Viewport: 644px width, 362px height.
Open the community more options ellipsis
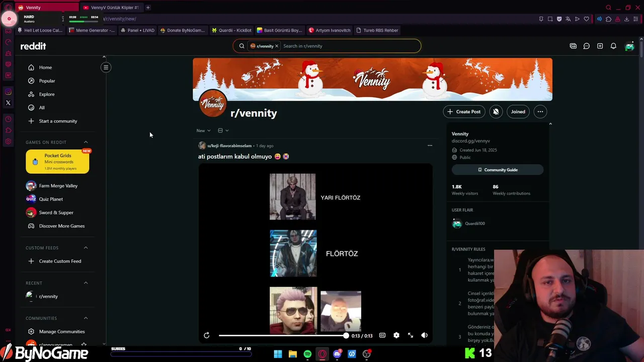540,112
